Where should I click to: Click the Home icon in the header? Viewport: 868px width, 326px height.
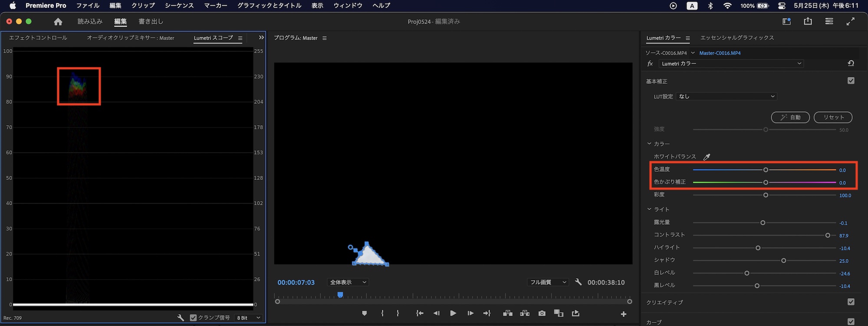pos(58,22)
